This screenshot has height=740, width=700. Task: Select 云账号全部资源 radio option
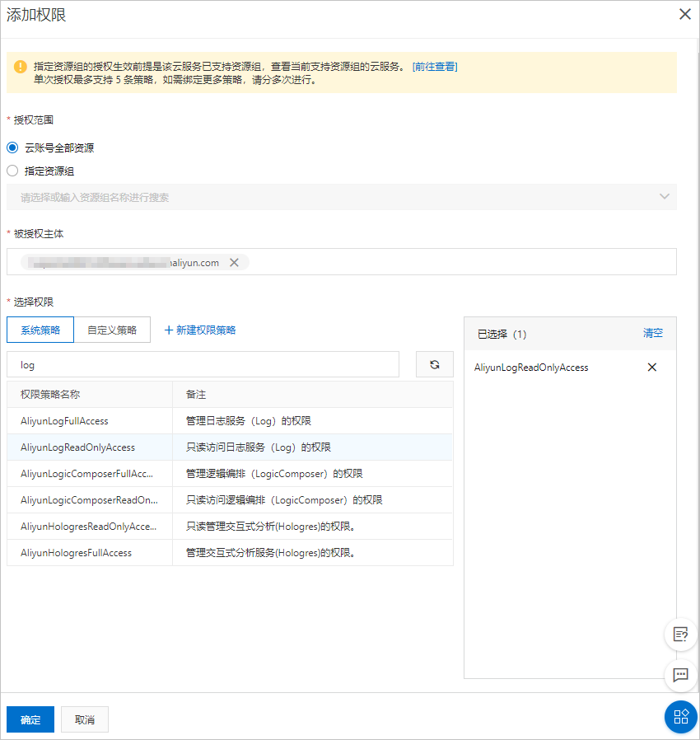point(12,148)
